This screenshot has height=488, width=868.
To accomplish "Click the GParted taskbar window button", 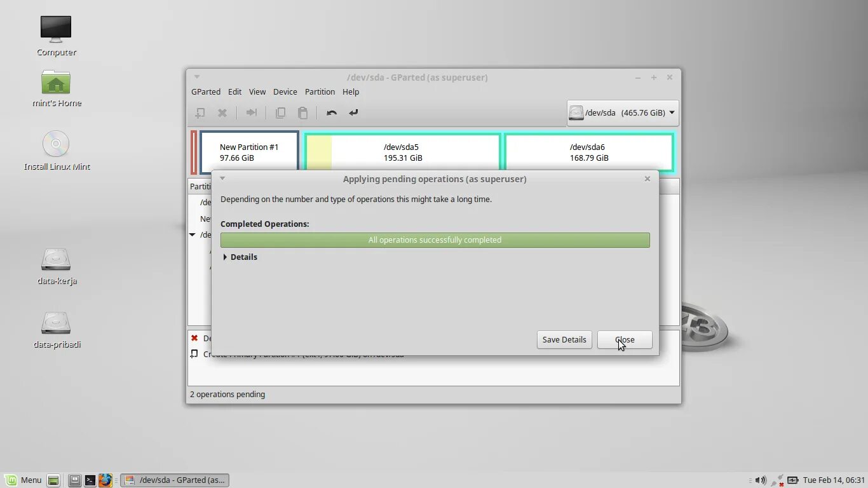I will pos(175,480).
